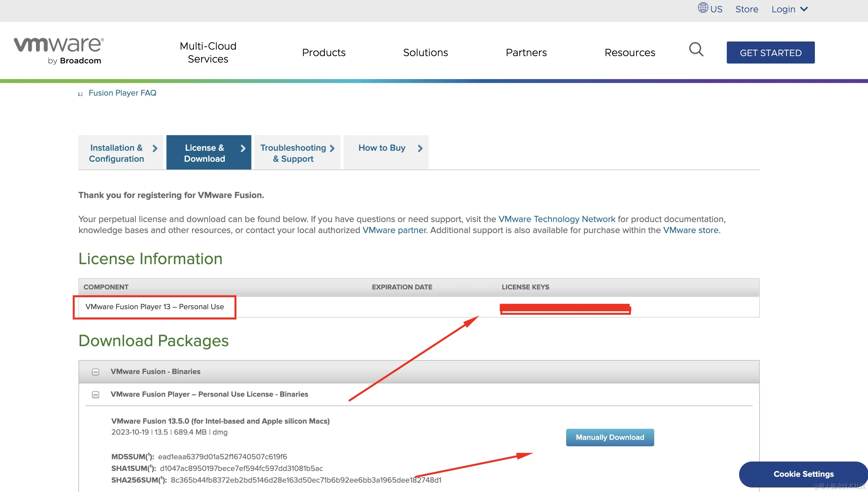Screen dimensions: 868x492
Task: Click the globe region icon
Action: (703, 8)
